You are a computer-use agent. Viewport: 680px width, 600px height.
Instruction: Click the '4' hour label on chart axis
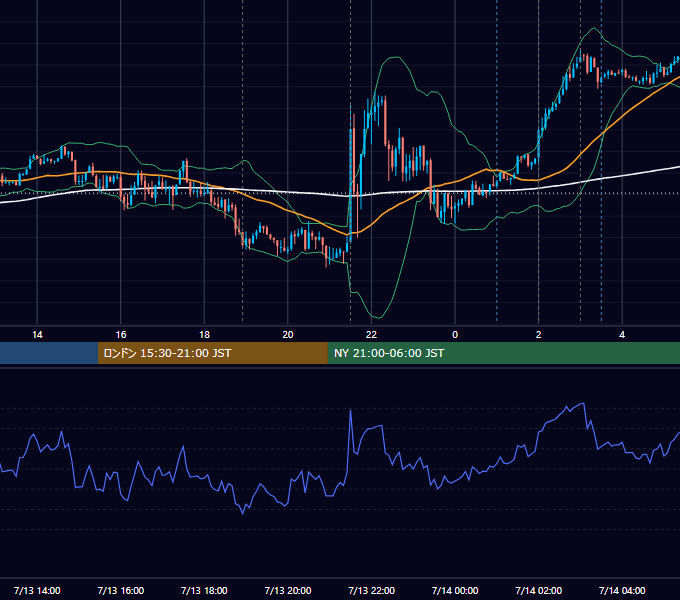(x=622, y=335)
